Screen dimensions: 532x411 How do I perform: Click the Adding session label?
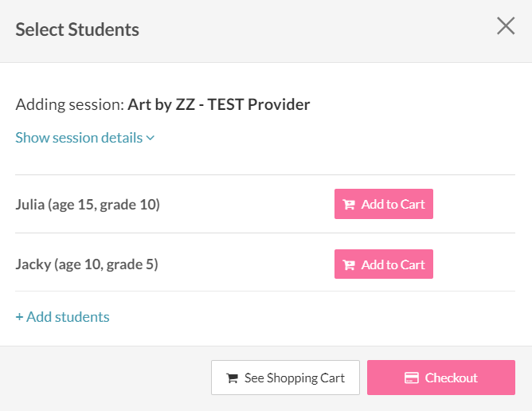click(x=70, y=104)
